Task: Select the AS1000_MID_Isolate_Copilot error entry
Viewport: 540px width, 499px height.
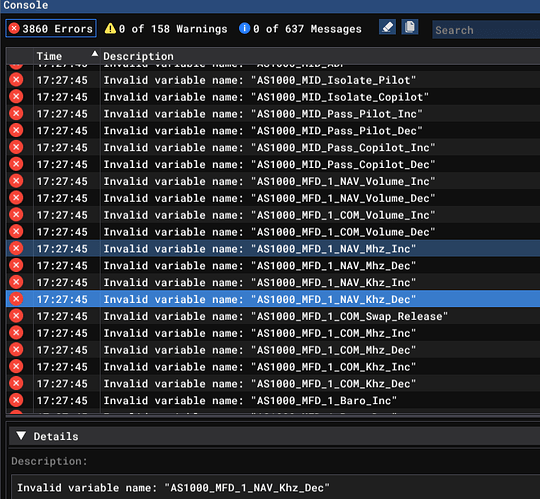Action: pyautogui.click(x=273, y=97)
